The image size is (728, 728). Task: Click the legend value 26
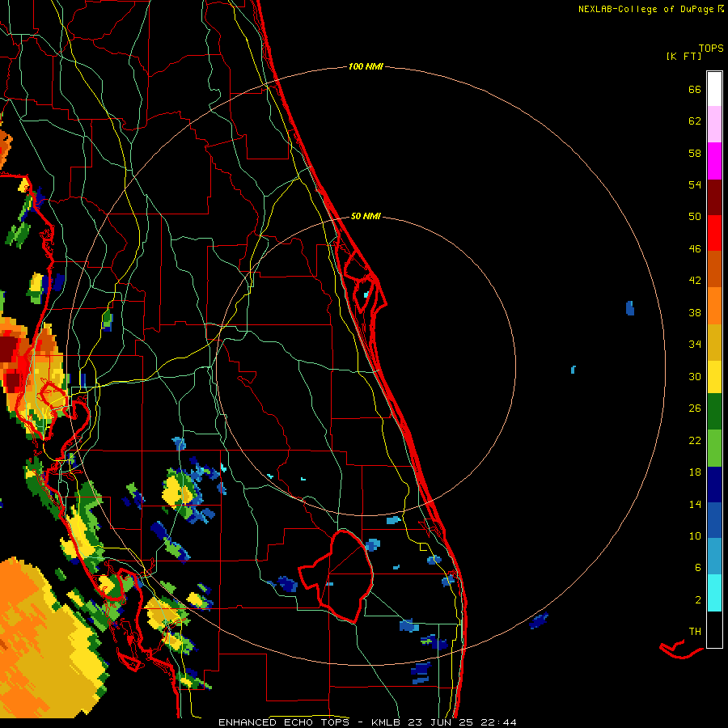pyautogui.click(x=695, y=408)
